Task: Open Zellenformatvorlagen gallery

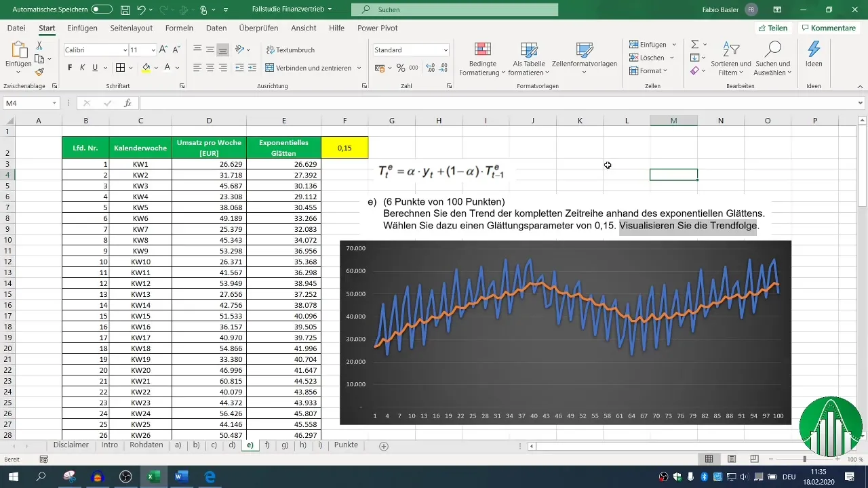Action: click(584, 59)
